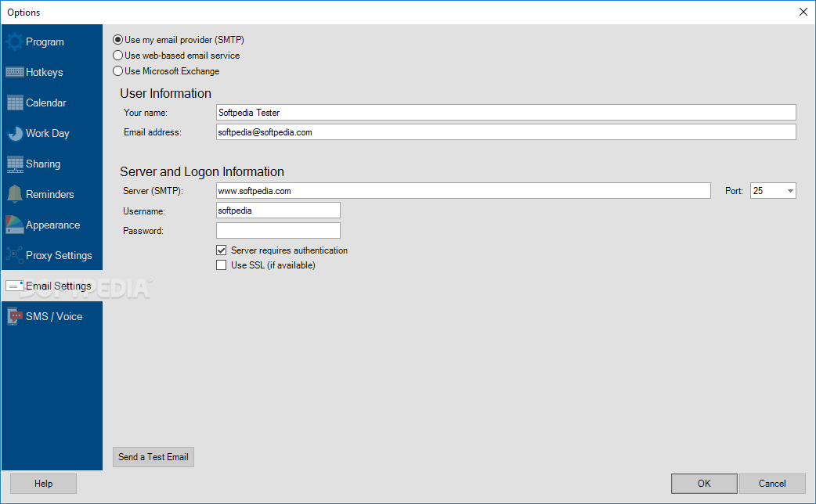Image resolution: width=816 pixels, height=504 pixels.
Task: Focus the Email address field
Action: (506, 132)
